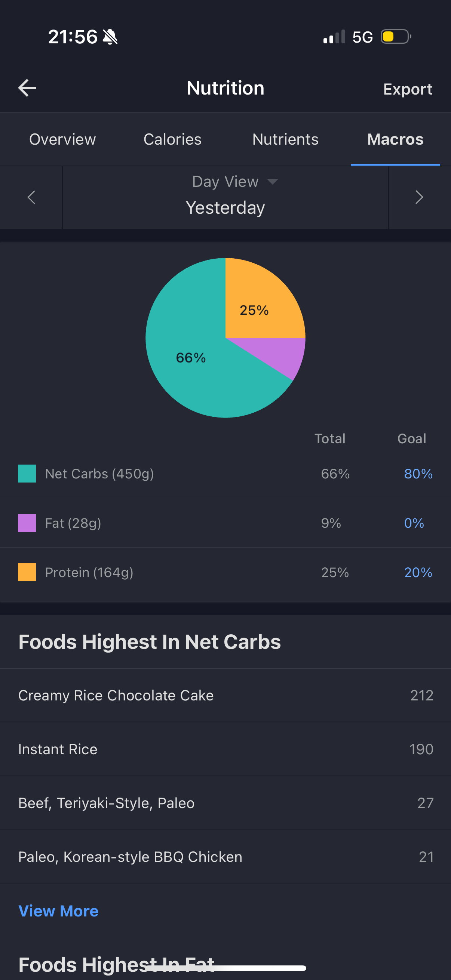Open the Nutrients tab
The width and height of the screenshot is (451, 980).
click(x=285, y=139)
